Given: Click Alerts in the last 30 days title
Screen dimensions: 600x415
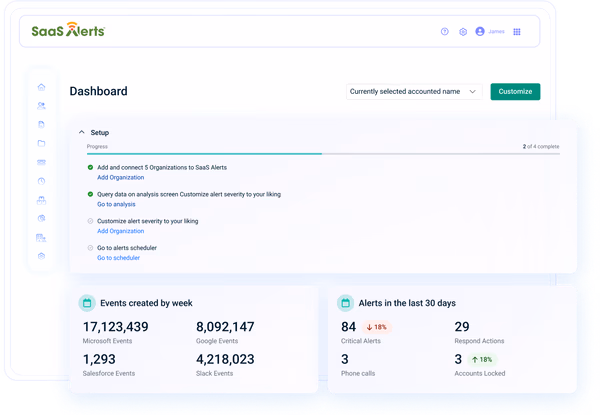Looking at the screenshot, I should tap(407, 303).
